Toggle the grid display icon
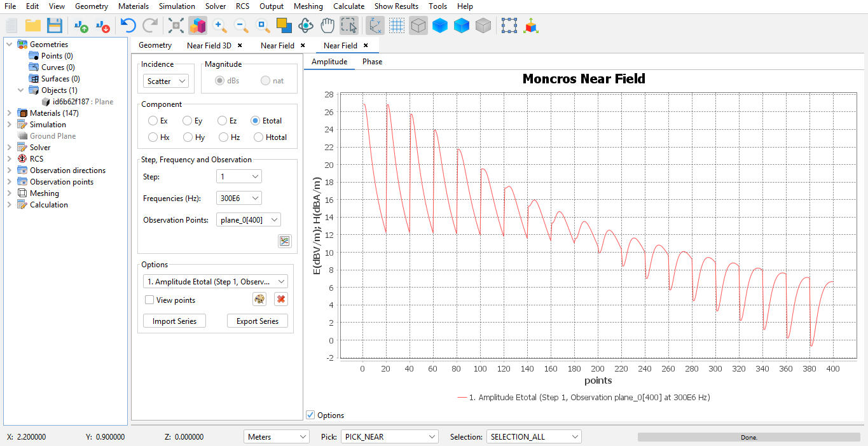 [397, 25]
